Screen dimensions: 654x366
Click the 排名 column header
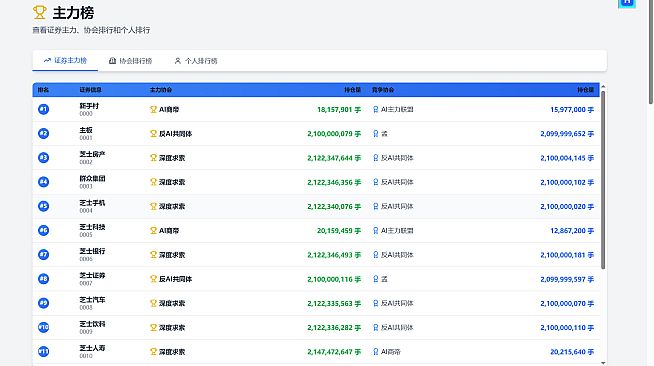[x=43, y=90]
